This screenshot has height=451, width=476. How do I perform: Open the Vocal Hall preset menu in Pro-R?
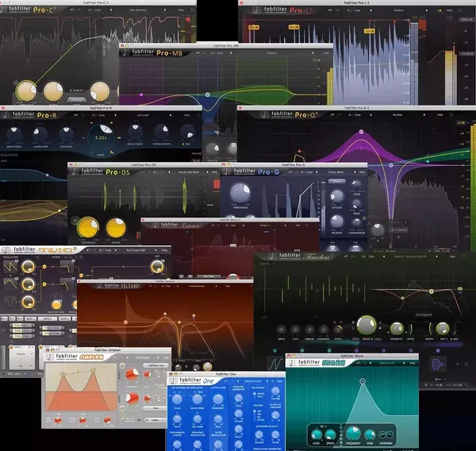(x=143, y=115)
